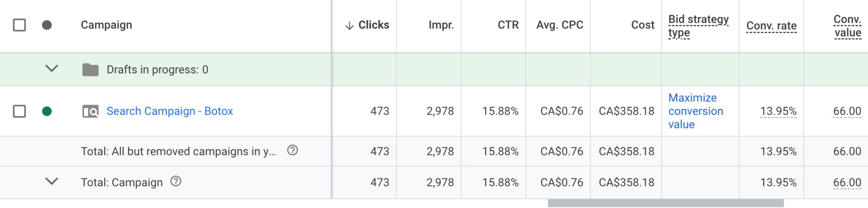This screenshot has height=208, width=868.
Task: Click the green enabled status dot
Action: point(47,111)
